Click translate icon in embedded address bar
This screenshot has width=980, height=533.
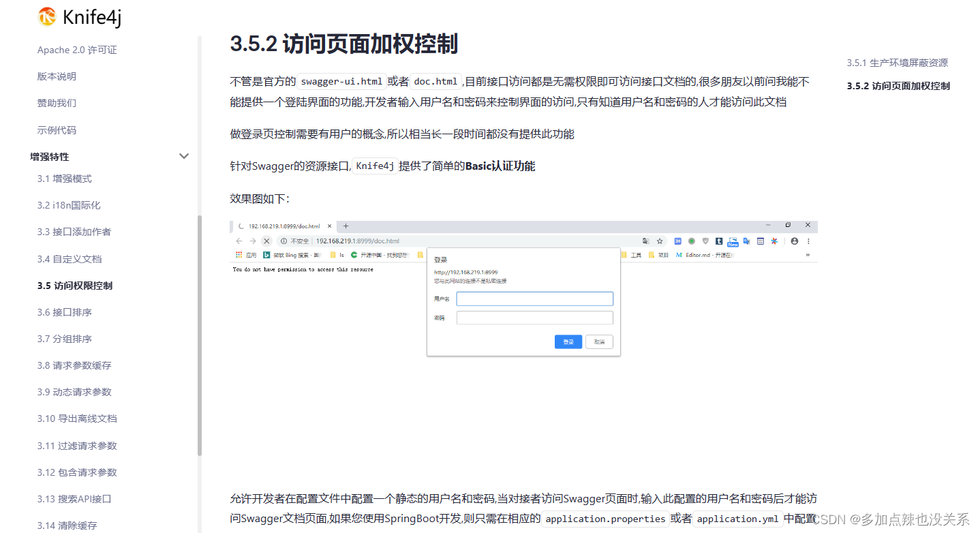tap(646, 241)
